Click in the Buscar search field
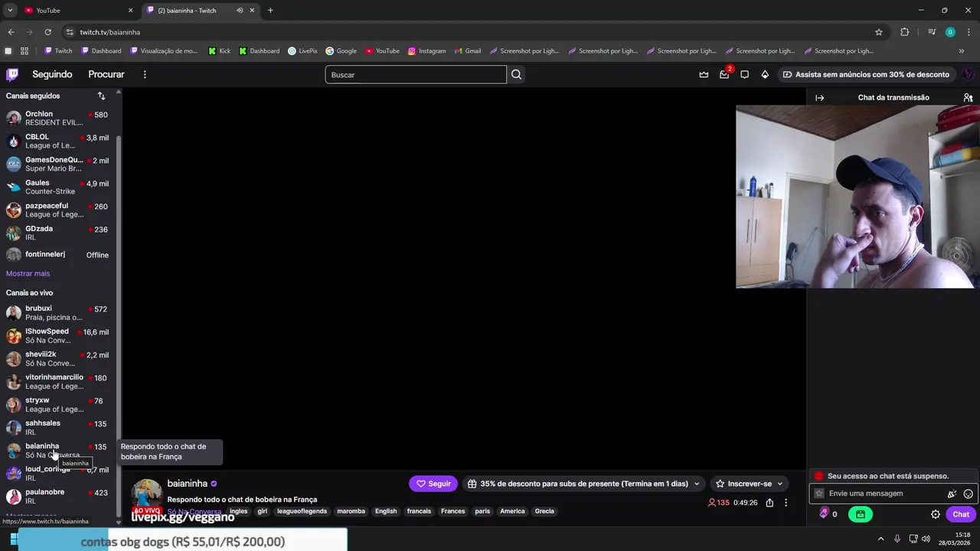The height and width of the screenshot is (551, 980). [416, 74]
